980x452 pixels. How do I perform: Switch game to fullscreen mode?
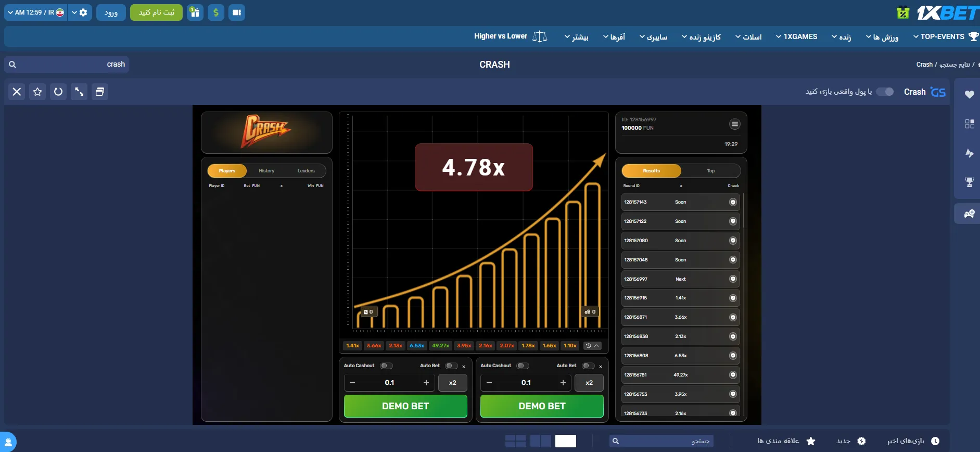click(79, 92)
